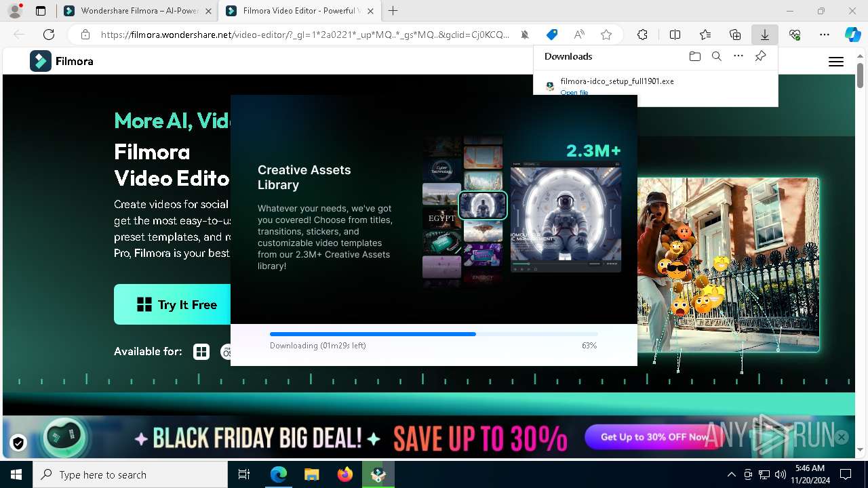
Task: Open Filmora installer on taskbar
Action: point(378,474)
